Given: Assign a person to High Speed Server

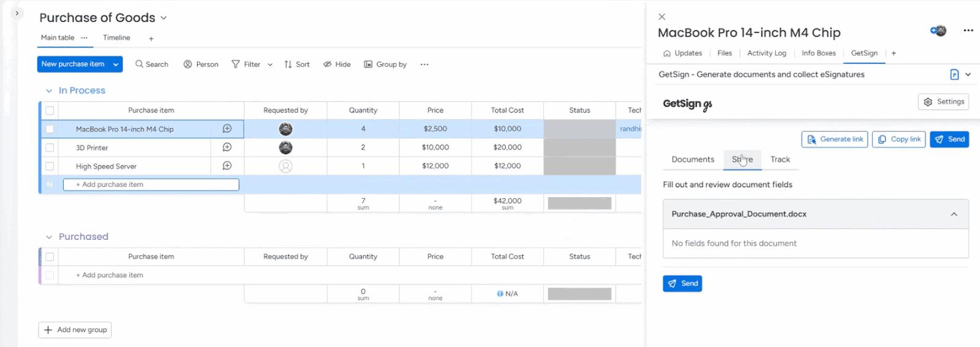Looking at the screenshot, I should coord(285,166).
